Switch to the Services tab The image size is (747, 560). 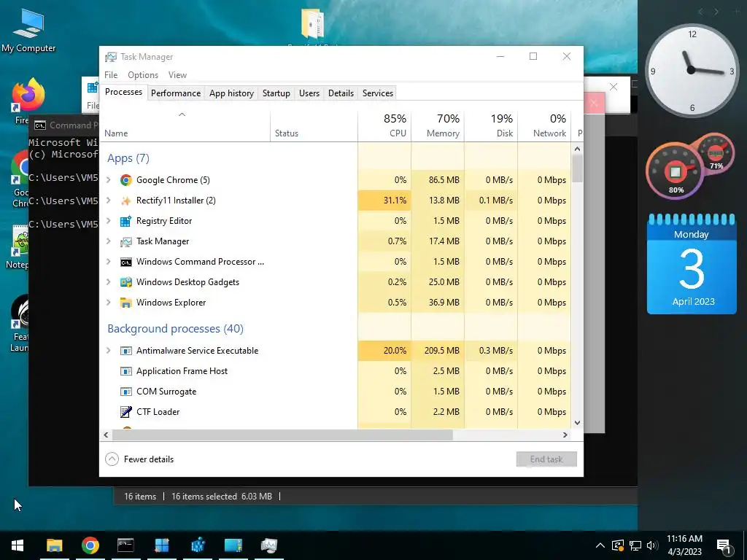tap(378, 93)
